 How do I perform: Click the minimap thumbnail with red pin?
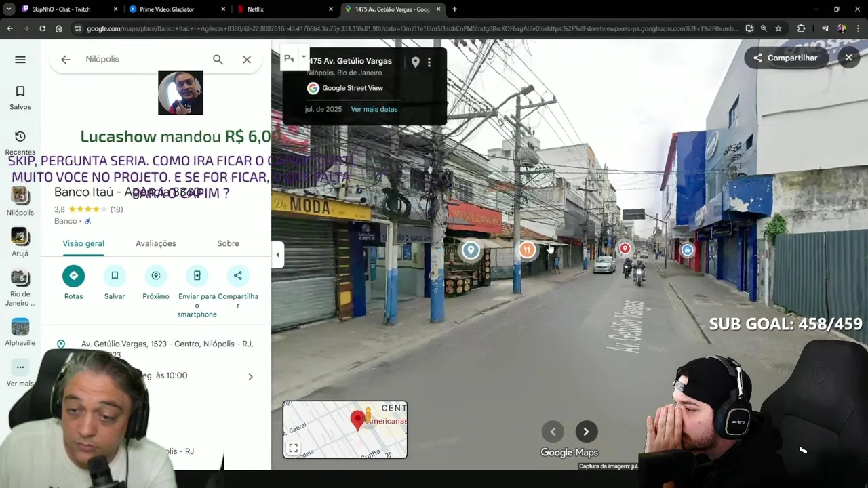345,429
